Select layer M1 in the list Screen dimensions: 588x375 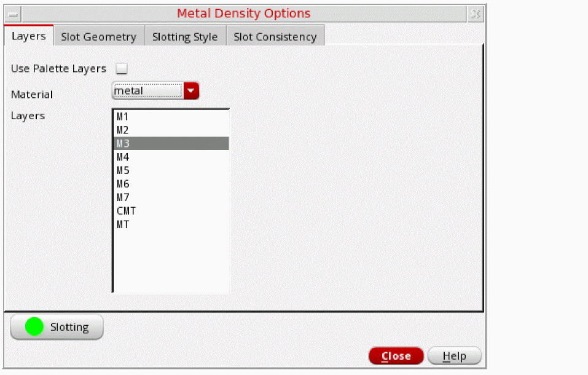[x=171, y=116]
